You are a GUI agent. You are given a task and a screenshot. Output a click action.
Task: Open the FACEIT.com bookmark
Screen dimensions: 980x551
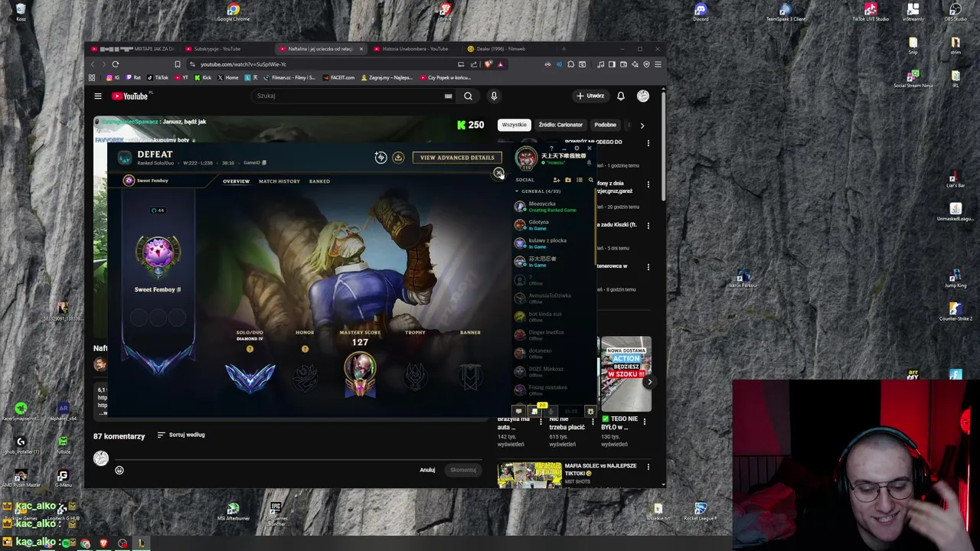click(338, 77)
